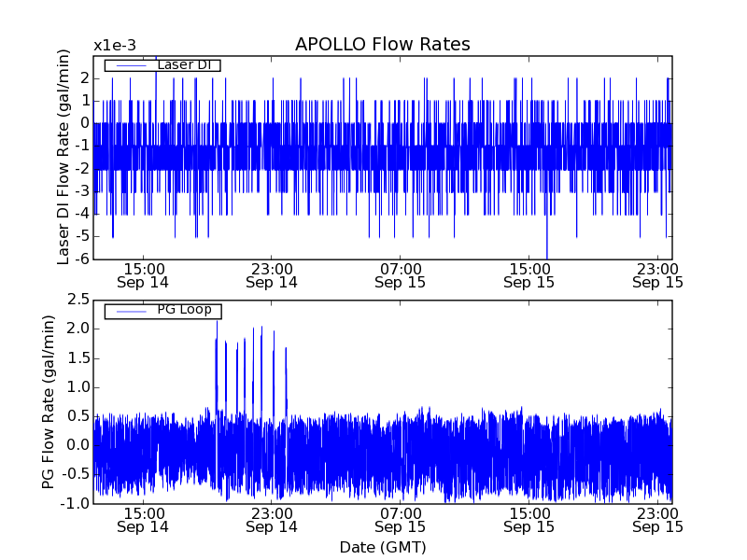Click 07:00 Sep 15 tick under bottom plot
Screen dimensions: 747x560
[x=401, y=520]
